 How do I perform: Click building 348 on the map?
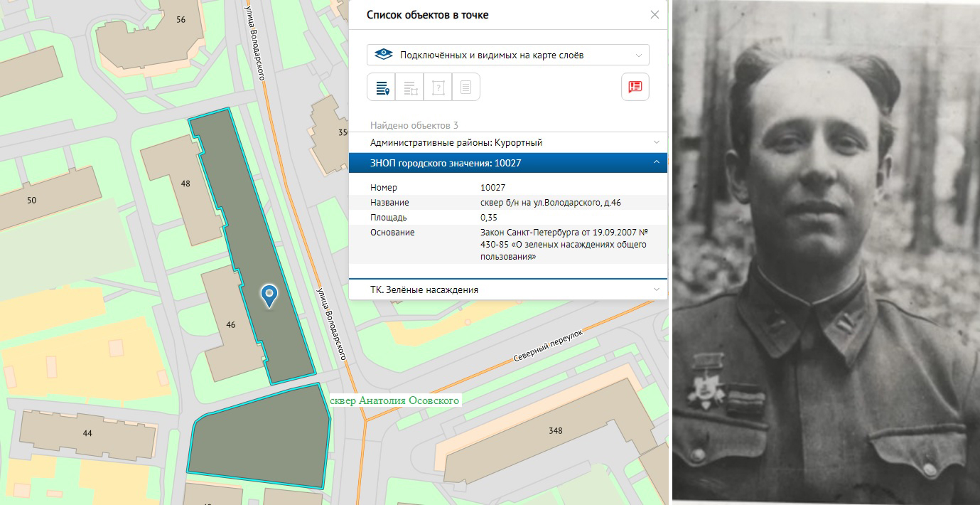[555, 430]
